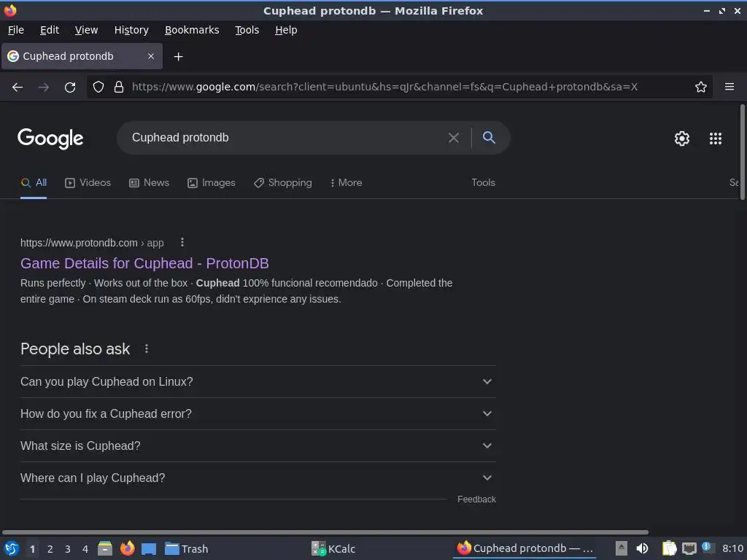Select the Firefox Cuphead protondb taskbar entry
The width and height of the screenshot is (747, 560).
[x=525, y=548]
